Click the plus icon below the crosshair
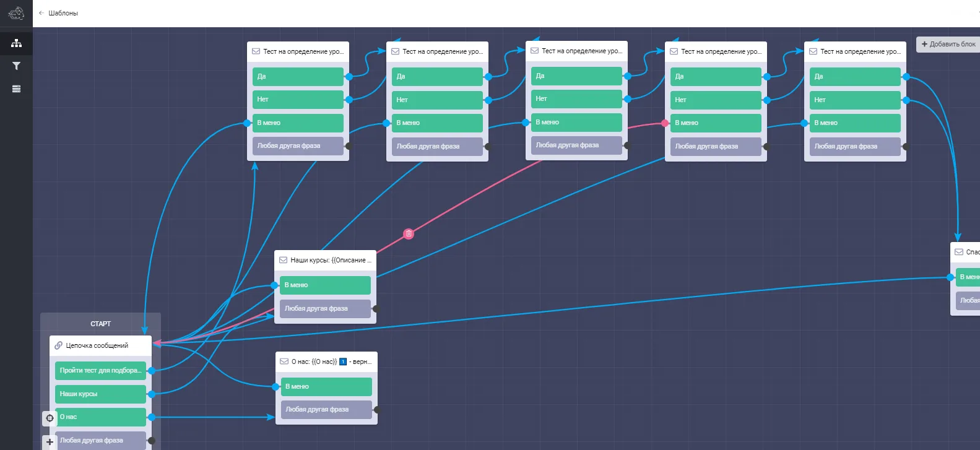The height and width of the screenshot is (450, 980). pyautogui.click(x=50, y=442)
